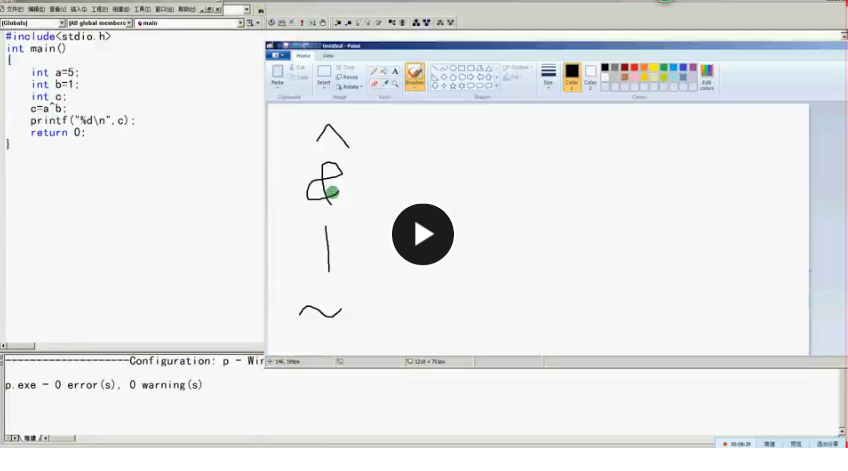Viewport: 848px width, 471px height.
Task: Open Edit colors dialog in Paint
Action: pos(707,76)
